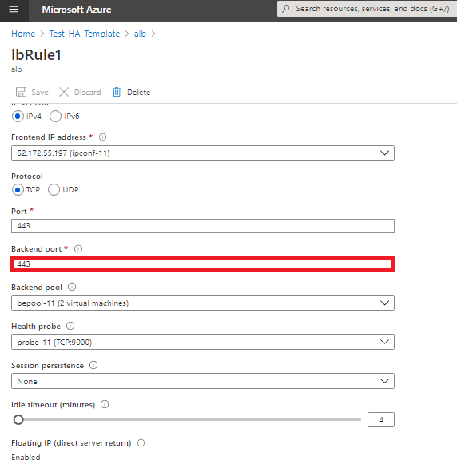Focus the Backend port input field

pos(203,264)
